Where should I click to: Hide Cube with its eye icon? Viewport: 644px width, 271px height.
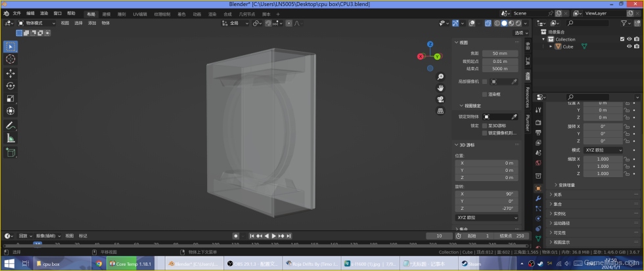pos(630,47)
